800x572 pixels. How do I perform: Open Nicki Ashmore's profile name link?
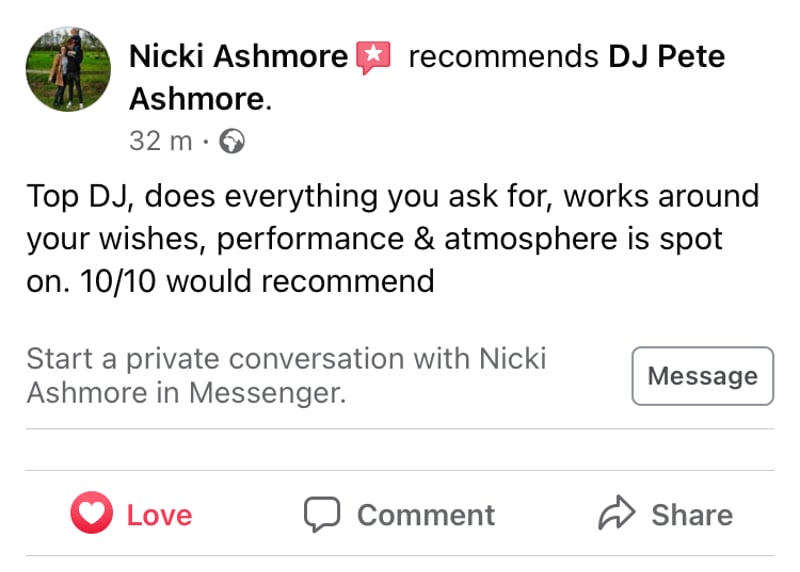click(x=238, y=57)
